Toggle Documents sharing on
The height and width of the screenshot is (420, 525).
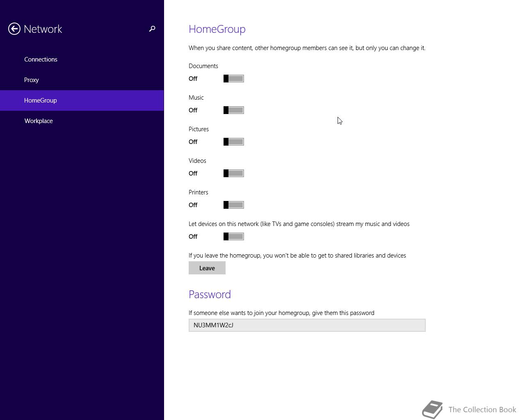pos(234,79)
